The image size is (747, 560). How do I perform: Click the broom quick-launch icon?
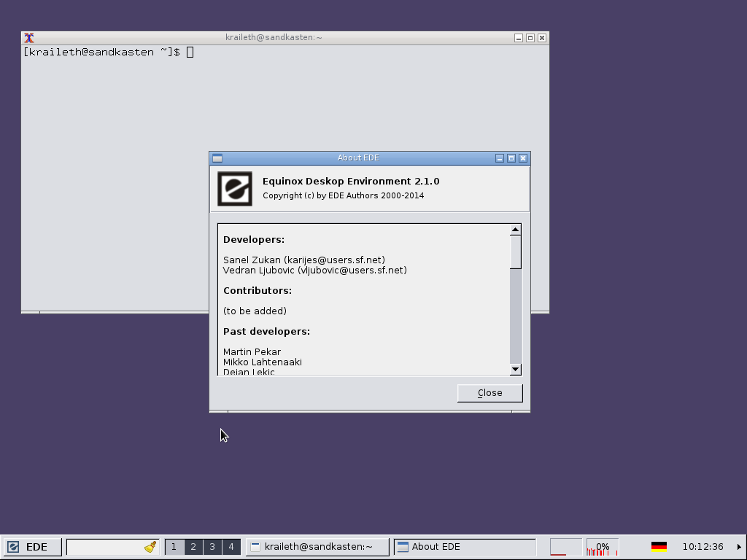point(150,545)
